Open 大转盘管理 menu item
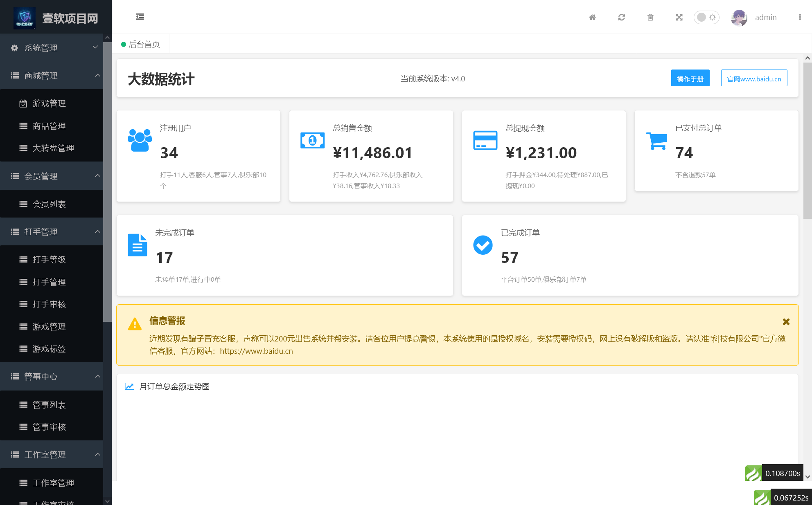 53,148
